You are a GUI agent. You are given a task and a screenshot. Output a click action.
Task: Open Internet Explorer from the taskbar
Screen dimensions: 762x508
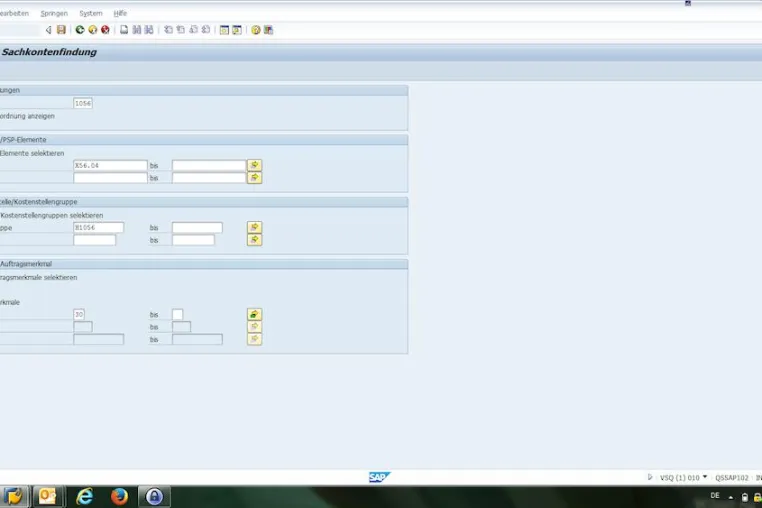pyautogui.click(x=85, y=496)
